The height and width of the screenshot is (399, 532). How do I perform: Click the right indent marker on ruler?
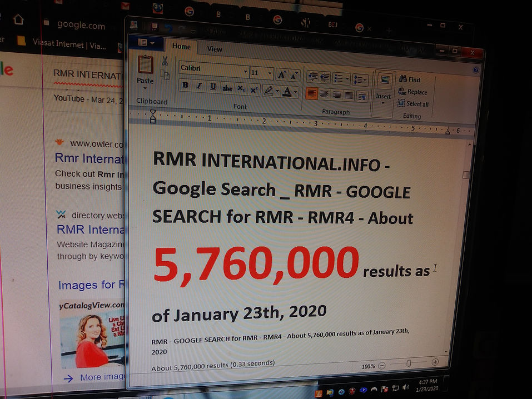(x=448, y=131)
